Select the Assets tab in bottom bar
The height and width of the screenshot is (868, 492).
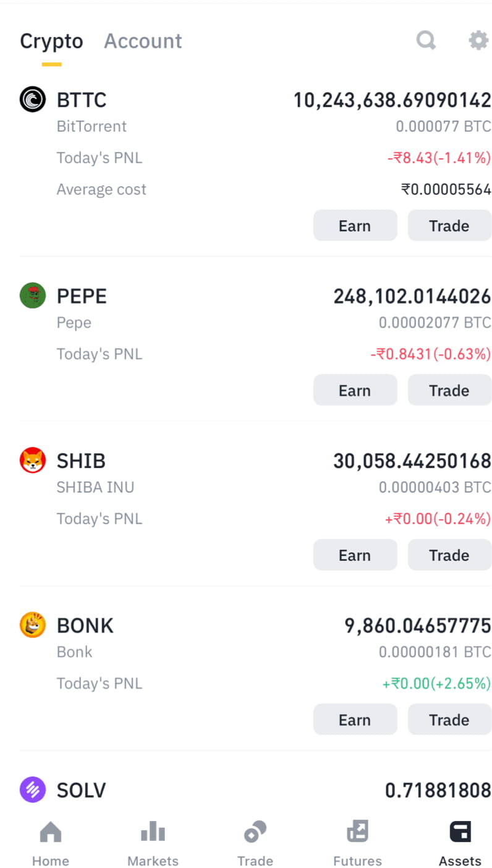(x=460, y=844)
